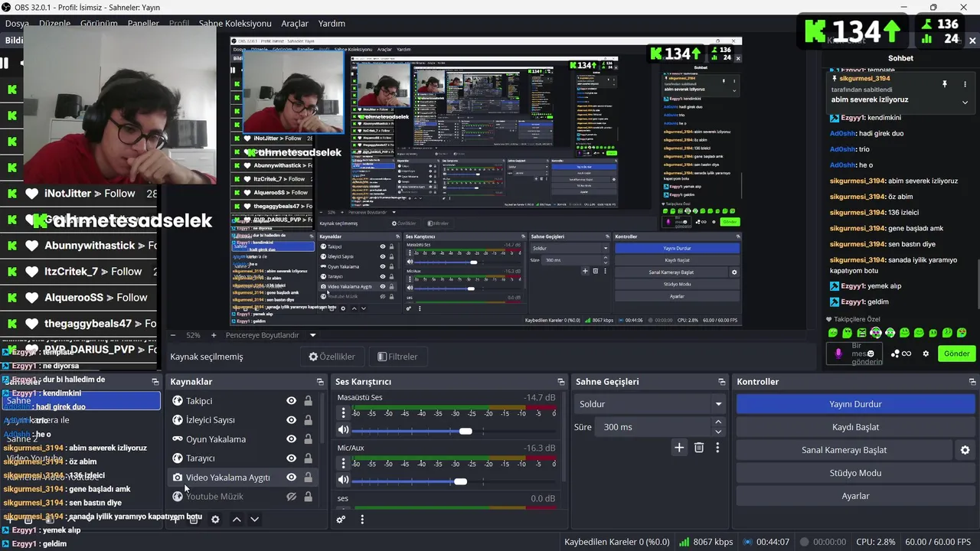Undock the Ses Karıştırıcı panel
Screen dimensions: 980x551
(x=560, y=382)
